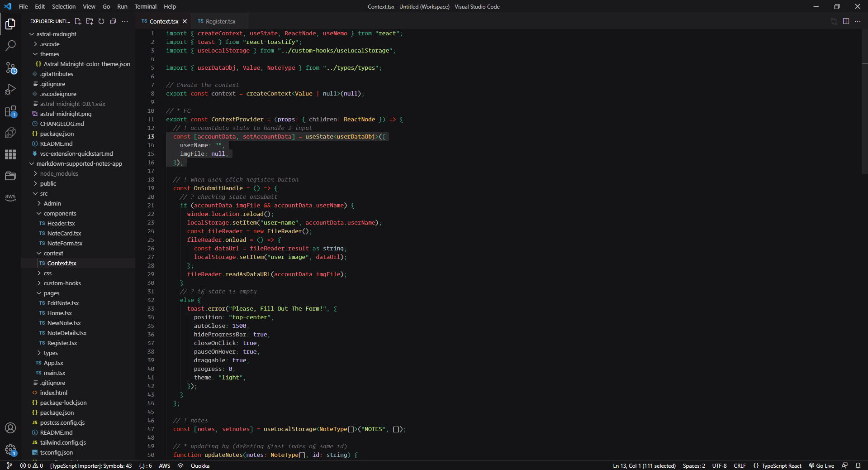Viewport: 868px width, 470px height.
Task: Click the Quokka status bar item
Action: [x=200, y=465]
